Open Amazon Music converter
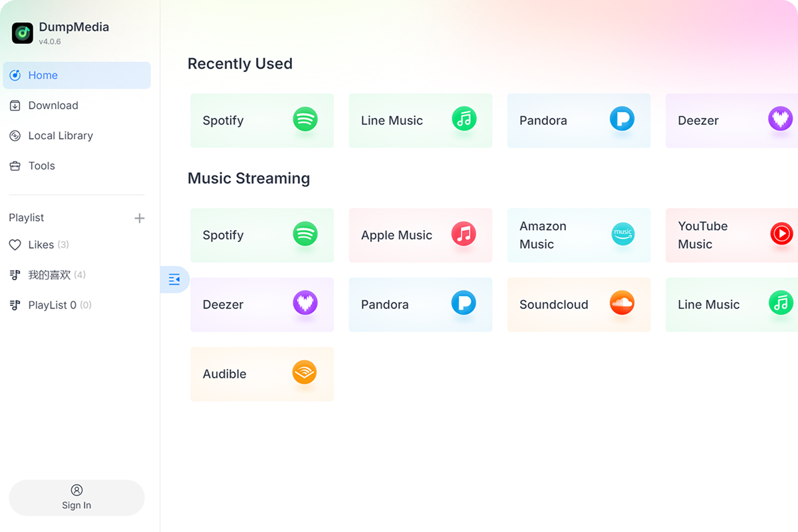The width and height of the screenshot is (798, 532). tap(579, 235)
